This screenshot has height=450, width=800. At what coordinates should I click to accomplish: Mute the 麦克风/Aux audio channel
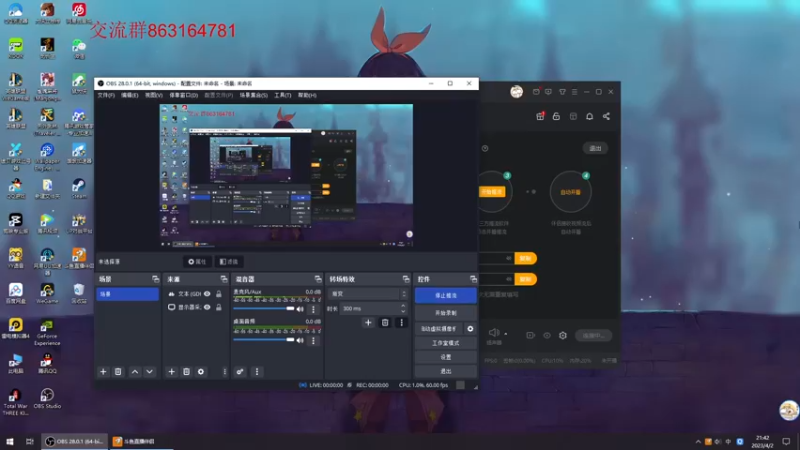[301, 309]
